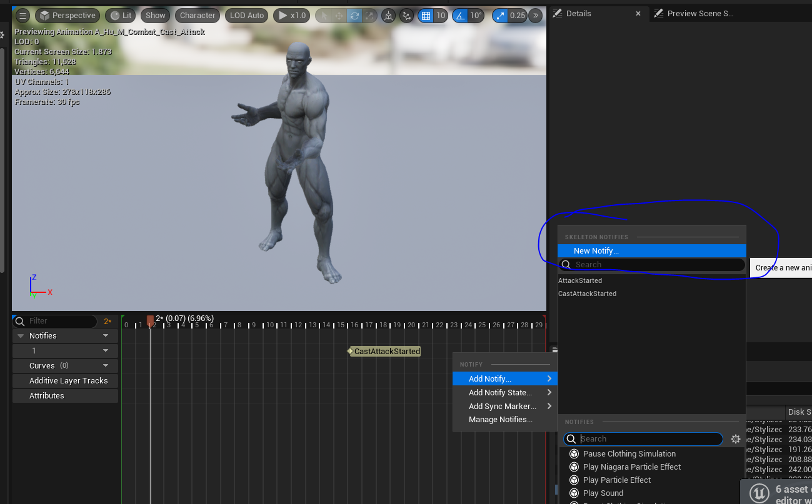Click the Play Particle Effect notify icon
The width and height of the screenshot is (812, 504).
click(x=574, y=480)
